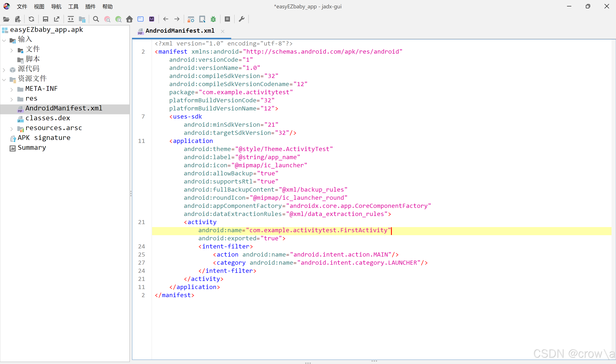This screenshot has height=364, width=616.
Task: Expand the META-INF folder
Action: click(11, 89)
